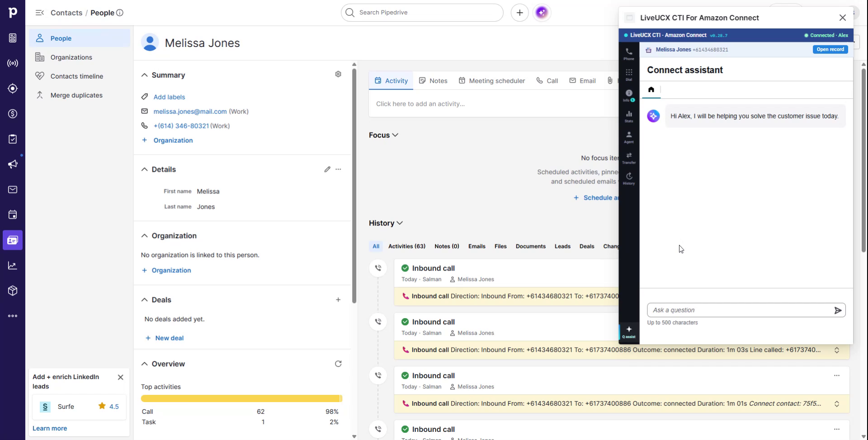Screen dimensions: 868x440
Task: Close the LinkedIn leads promo card
Action: point(120,377)
